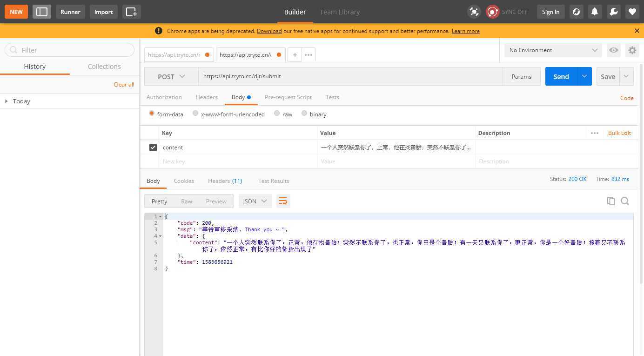
Task: Click the Import button
Action: coord(103,12)
